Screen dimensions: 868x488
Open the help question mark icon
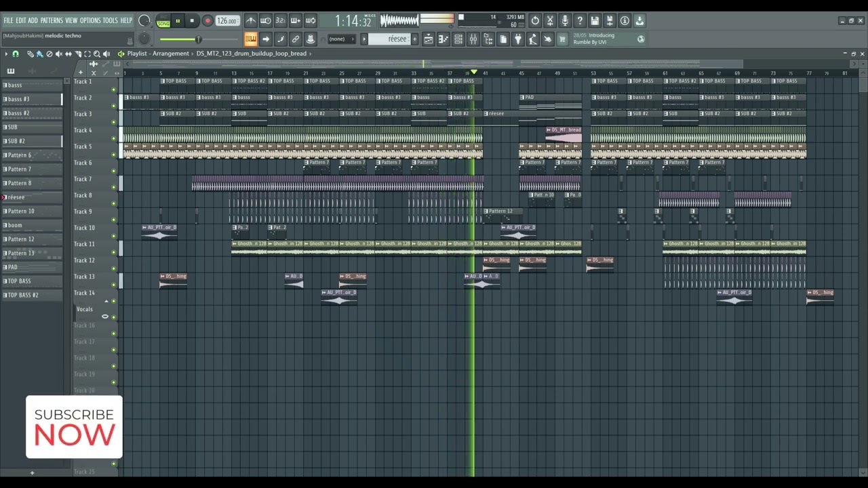tap(580, 21)
